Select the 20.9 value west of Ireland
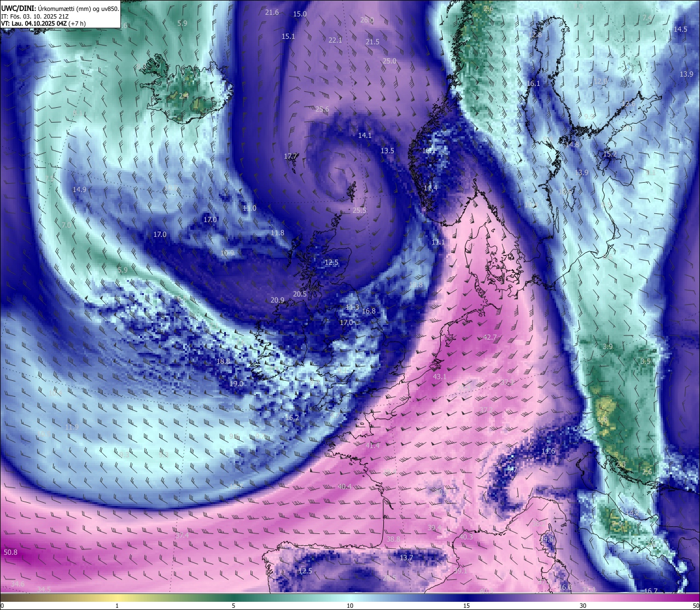The height and width of the screenshot is (610, 700). 277,300
